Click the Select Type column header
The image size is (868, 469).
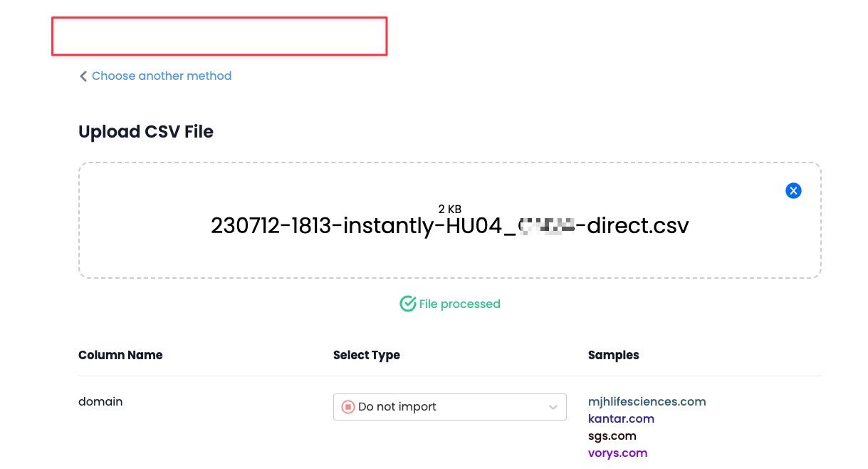366,355
